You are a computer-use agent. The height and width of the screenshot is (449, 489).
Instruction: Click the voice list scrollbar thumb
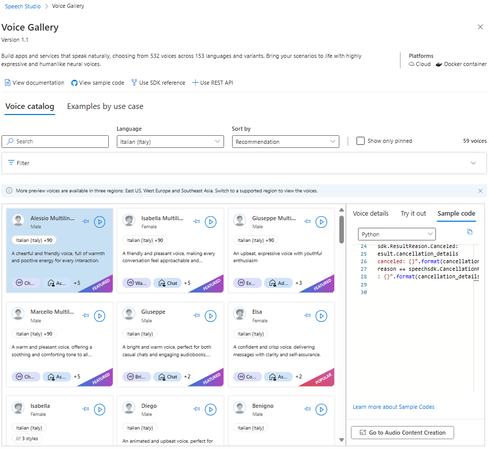[341, 229]
